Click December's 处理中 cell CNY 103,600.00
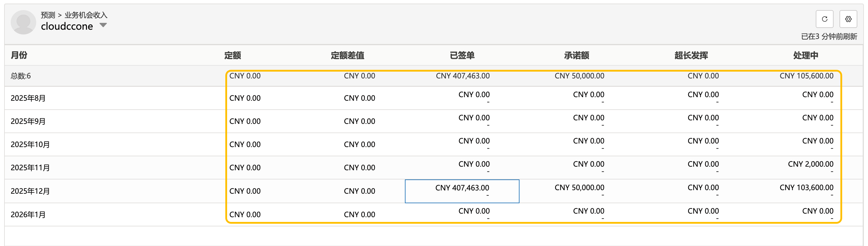The height and width of the screenshot is (246, 868). [x=806, y=188]
